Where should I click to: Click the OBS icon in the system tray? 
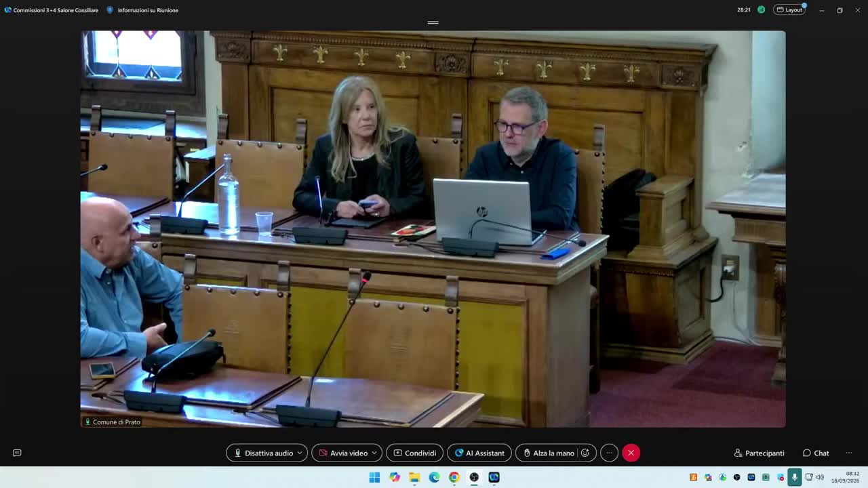737,477
